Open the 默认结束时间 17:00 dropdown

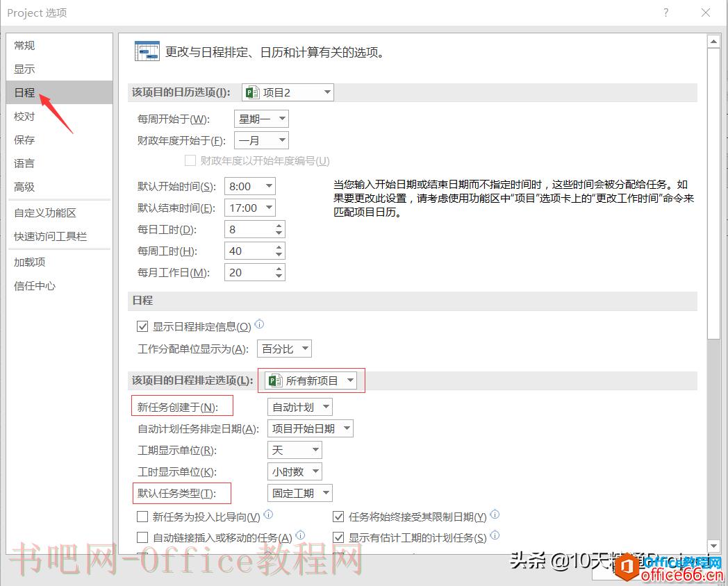(250, 208)
